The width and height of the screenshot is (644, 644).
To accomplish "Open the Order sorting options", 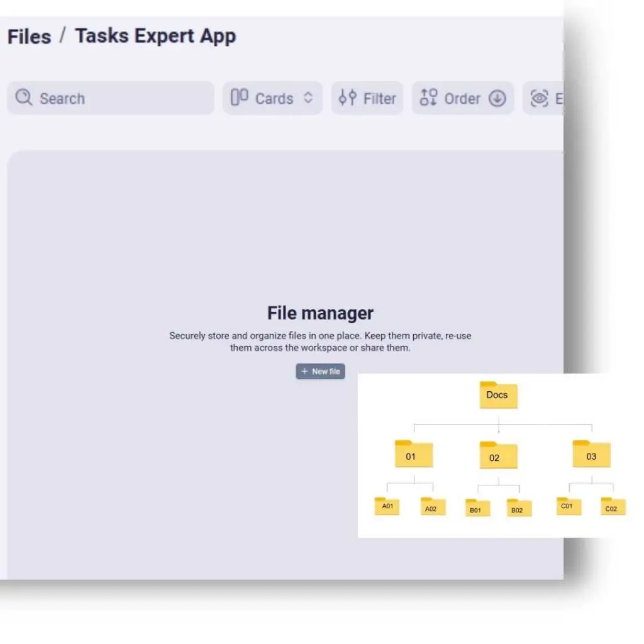I will 462,99.
